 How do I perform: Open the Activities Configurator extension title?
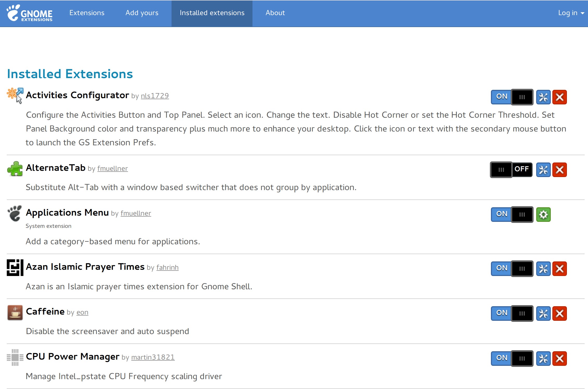pyautogui.click(x=77, y=95)
